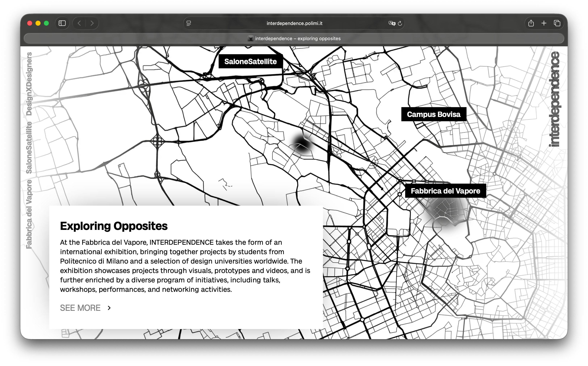Click the address bar URL

[294, 23]
